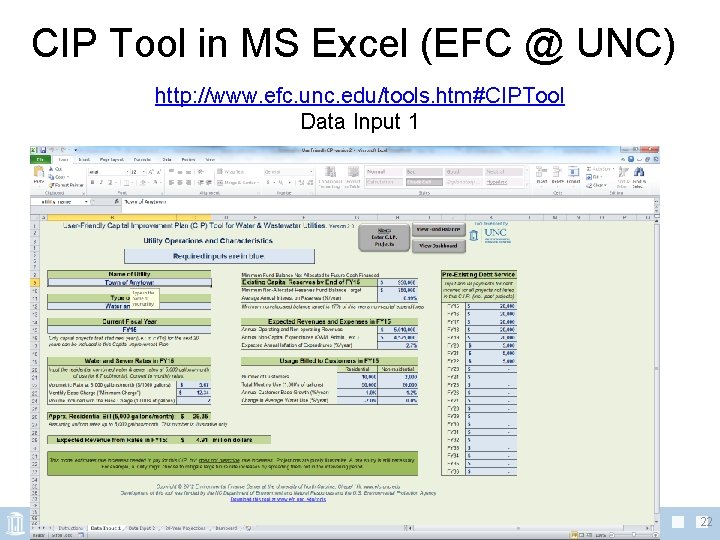Image resolution: width=720 pixels, height=540 pixels.
Task: Click the Align Text Right icon
Action: [x=188, y=183]
